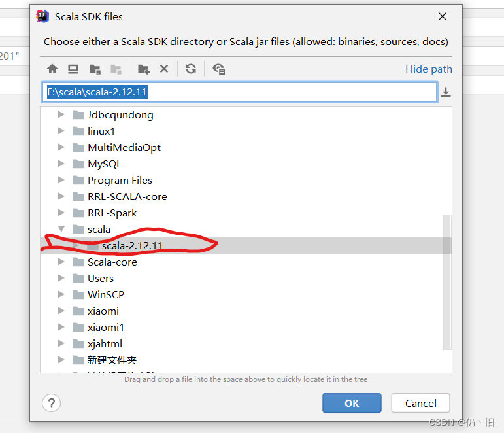Create a new folder icon
Image resolution: width=504 pixels, height=433 pixels.
point(143,69)
